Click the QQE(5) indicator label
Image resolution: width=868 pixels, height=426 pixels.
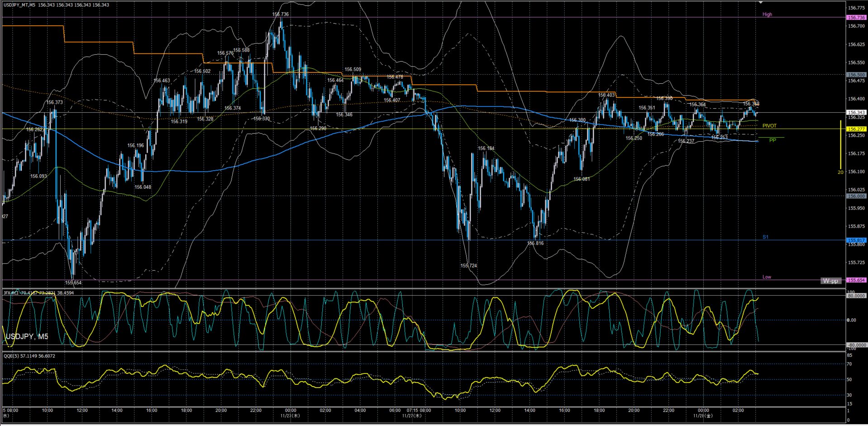coord(29,356)
